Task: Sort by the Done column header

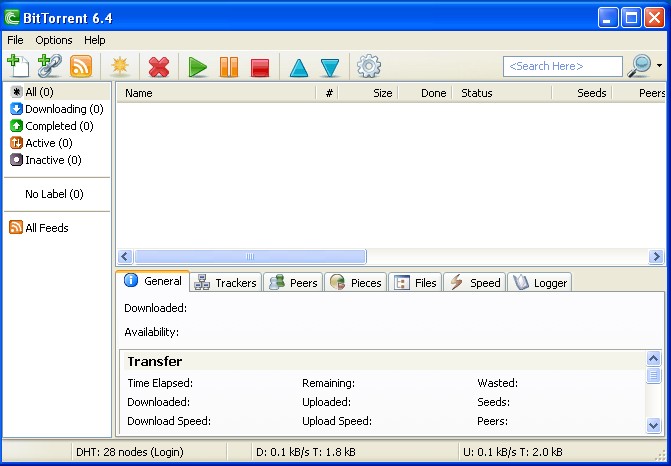Action: click(425, 93)
